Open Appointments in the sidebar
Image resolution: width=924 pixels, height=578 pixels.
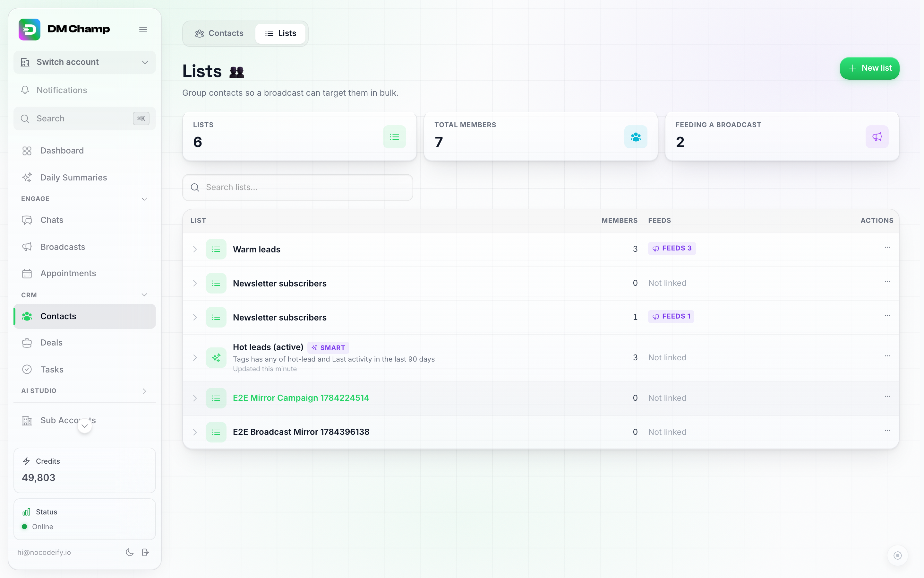pos(84,273)
